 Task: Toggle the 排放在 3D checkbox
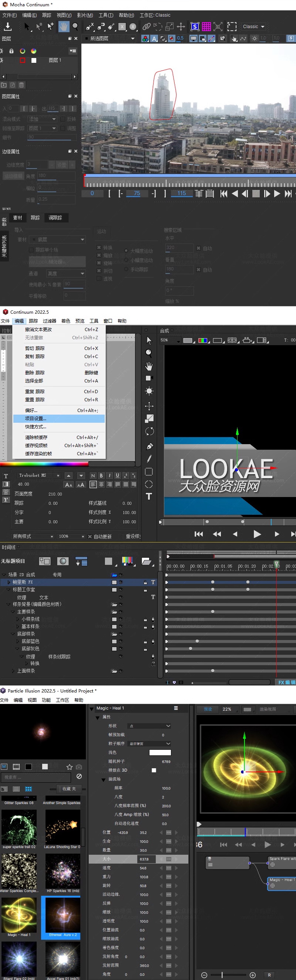[x=154, y=770]
